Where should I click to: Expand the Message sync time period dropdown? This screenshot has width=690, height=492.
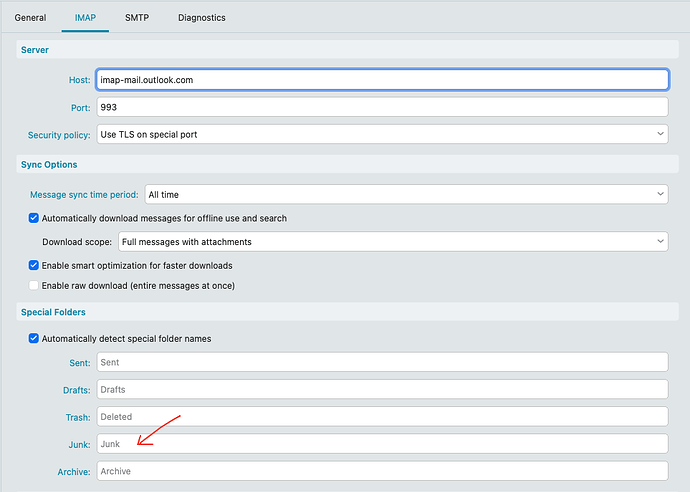click(406, 194)
